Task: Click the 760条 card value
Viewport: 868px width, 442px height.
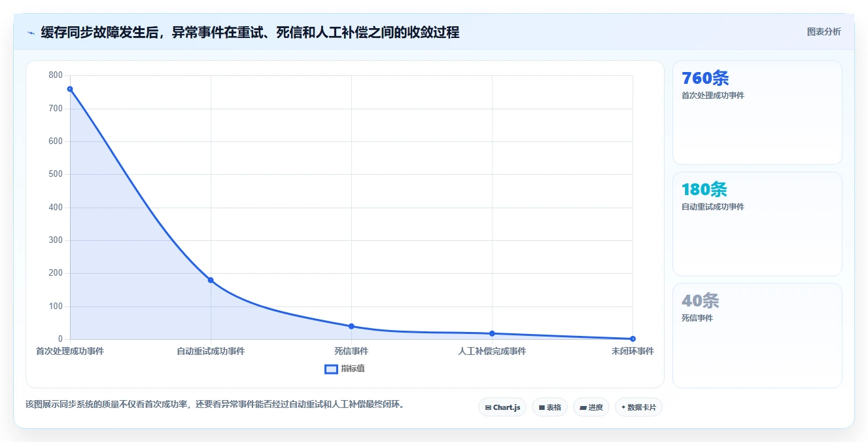Action: [705, 78]
